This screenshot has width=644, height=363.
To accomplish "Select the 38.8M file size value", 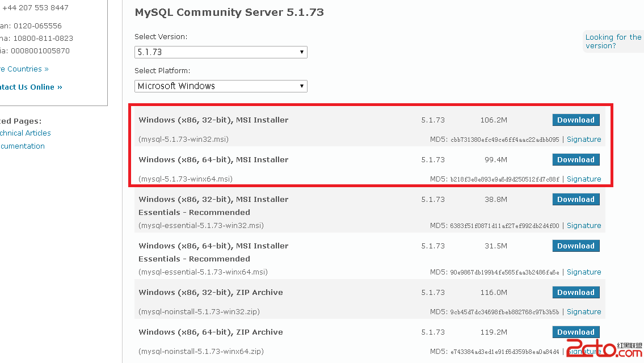I will click(496, 200).
